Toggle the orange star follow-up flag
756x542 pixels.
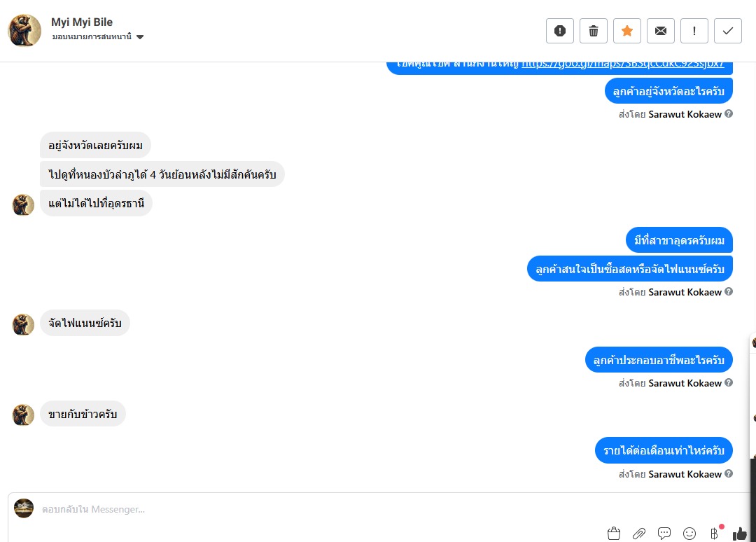(626, 31)
